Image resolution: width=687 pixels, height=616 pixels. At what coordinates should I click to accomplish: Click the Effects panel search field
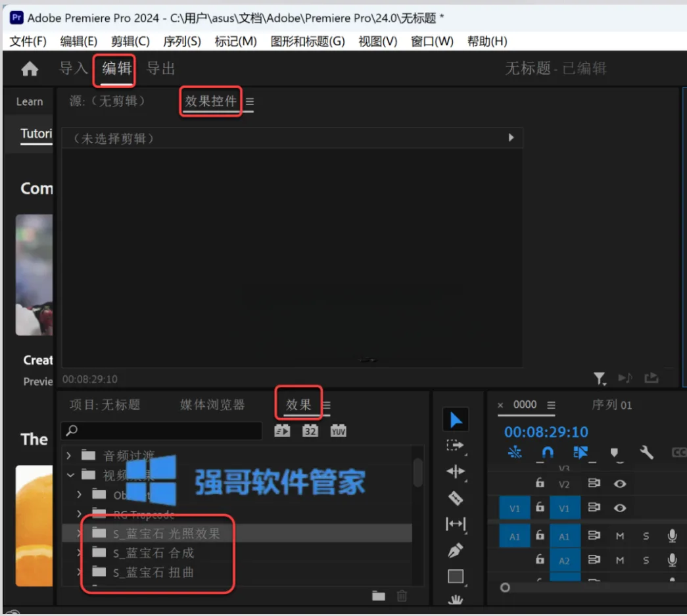coord(162,431)
